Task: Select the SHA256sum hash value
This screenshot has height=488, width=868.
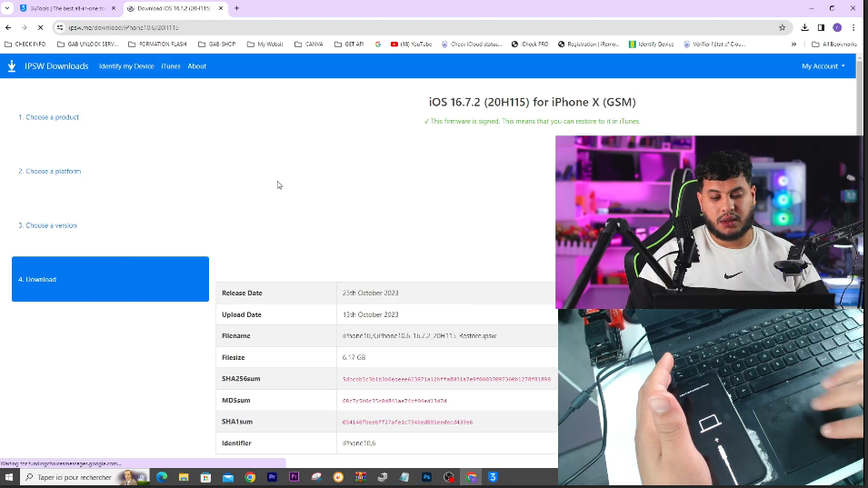Action: pyautogui.click(x=446, y=379)
